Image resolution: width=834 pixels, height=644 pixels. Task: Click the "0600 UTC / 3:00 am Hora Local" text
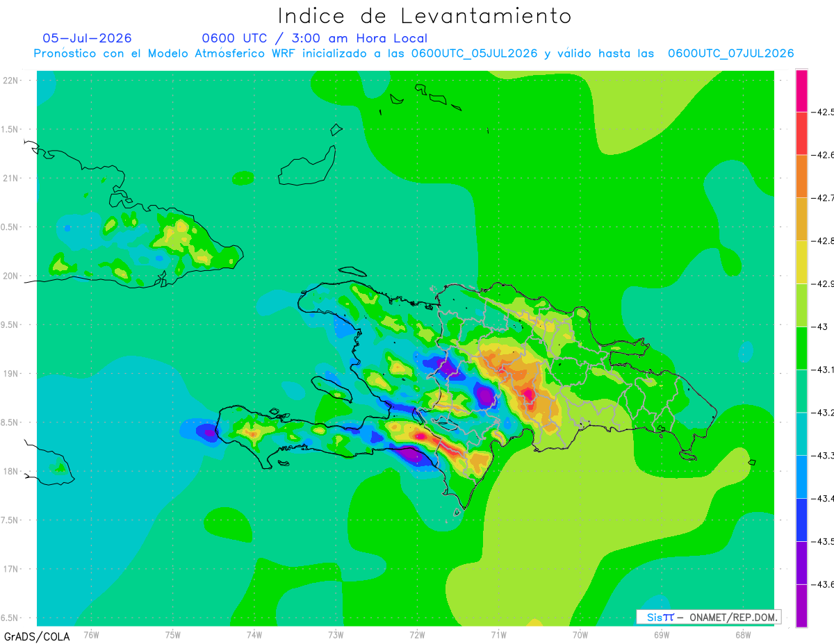[x=314, y=38]
